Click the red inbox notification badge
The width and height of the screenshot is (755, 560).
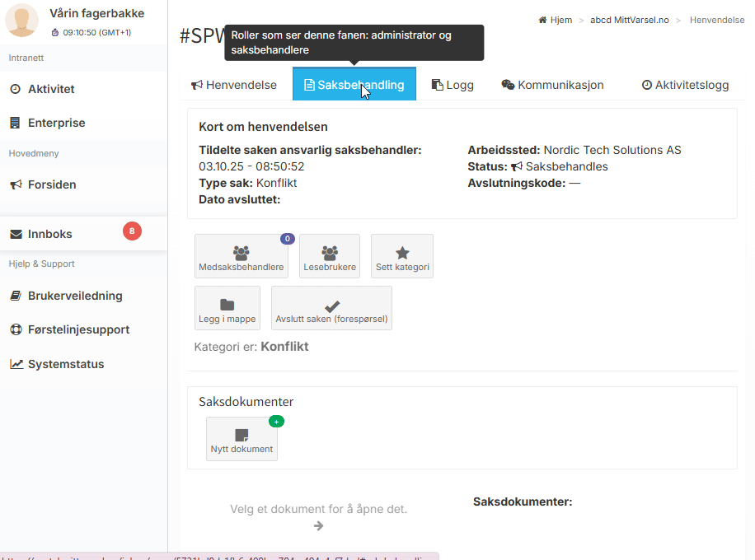click(x=132, y=231)
